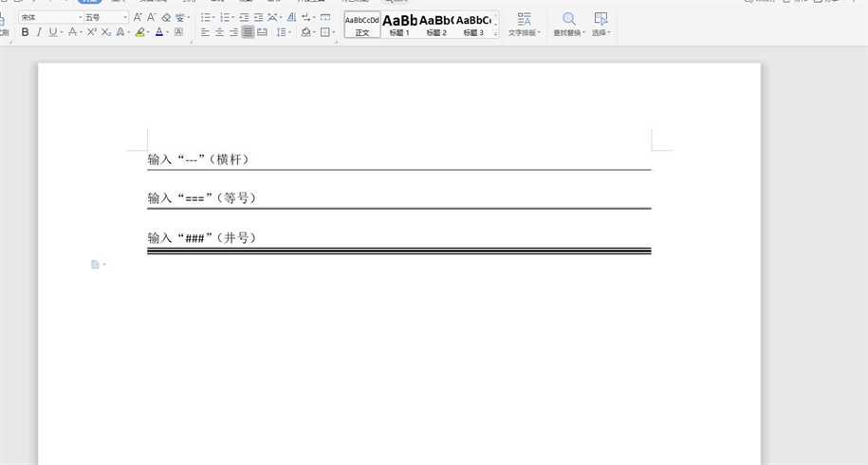This screenshot has width=868, height=465.
Task: Toggle italic formatting
Action: pos(39,32)
